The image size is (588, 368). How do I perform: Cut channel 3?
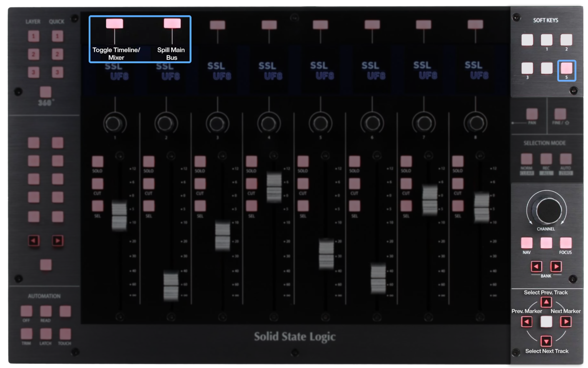200,184
